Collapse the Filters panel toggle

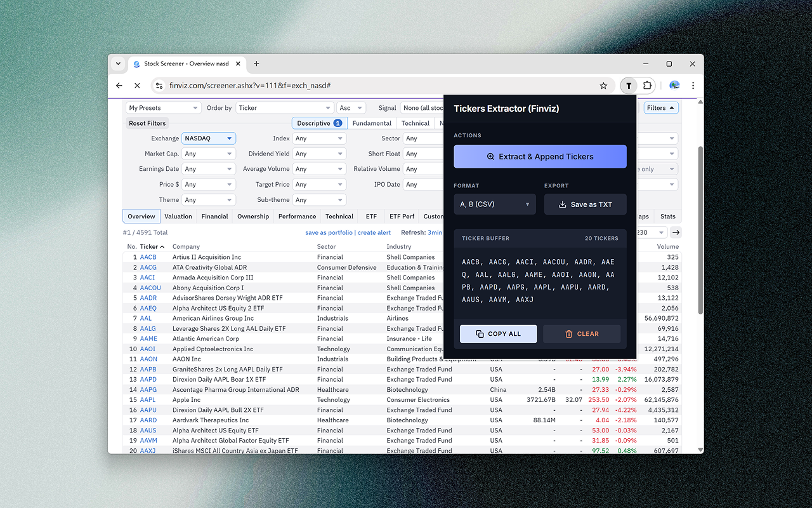pos(661,108)
